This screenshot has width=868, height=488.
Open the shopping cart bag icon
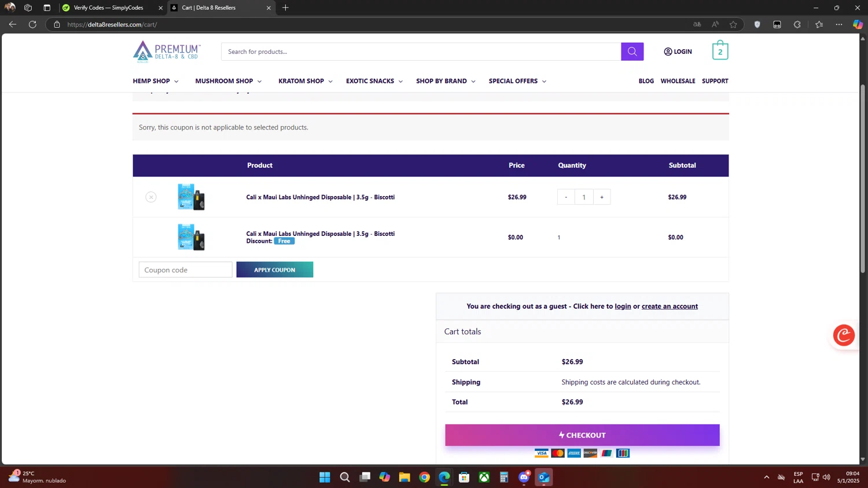coord(720,50)
